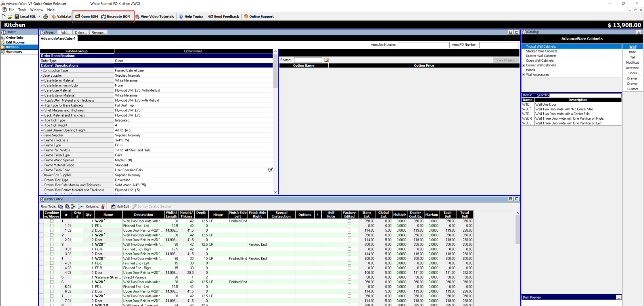Expand the Wall Accessories tree node
644x306 pixels.
[x=524, y=74]
